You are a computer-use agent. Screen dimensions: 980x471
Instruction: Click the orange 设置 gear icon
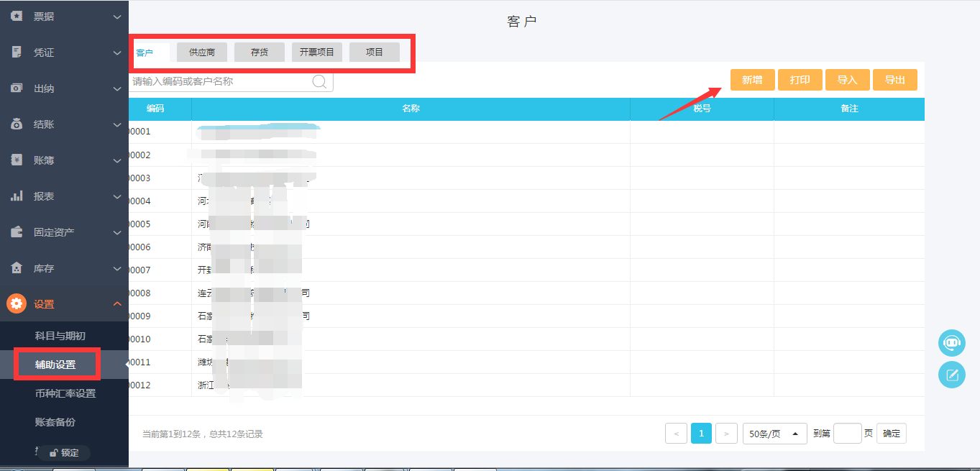click(x=17, y=303)
